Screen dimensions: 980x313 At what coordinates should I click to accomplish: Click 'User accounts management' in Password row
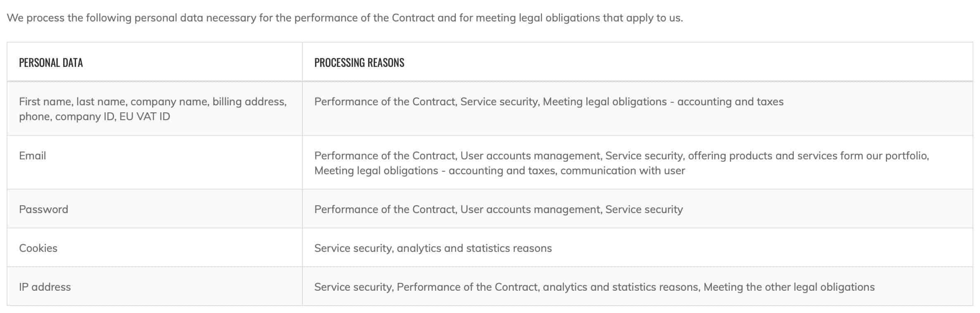(530, 209)
